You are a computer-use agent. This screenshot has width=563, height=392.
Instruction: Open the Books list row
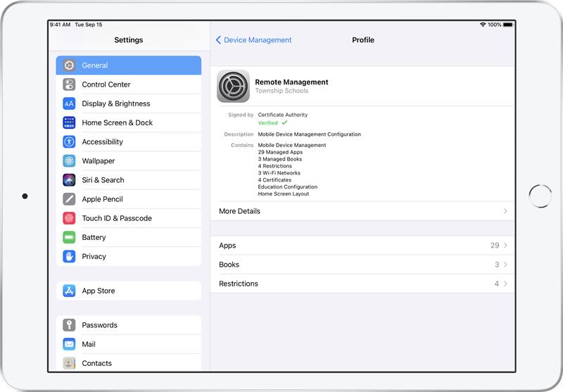[x=362, y=264]
